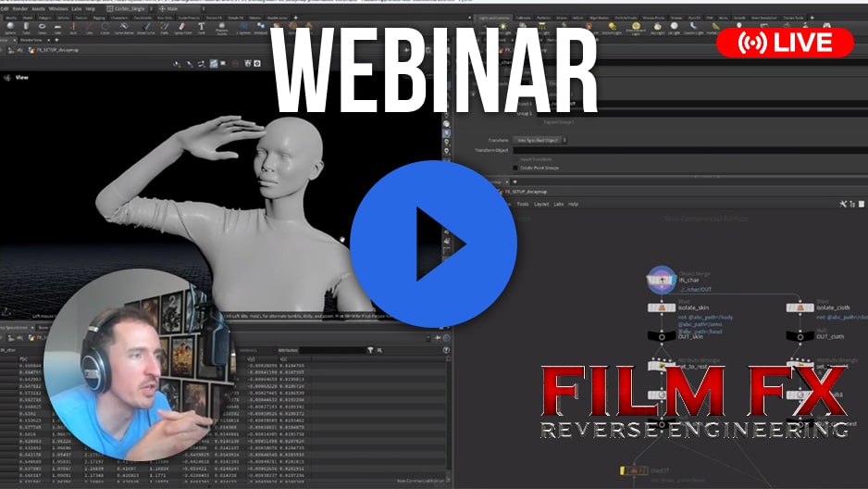868x489 pixels.
Task: Select the L-System shelf tool
Action: click(243, 28)
